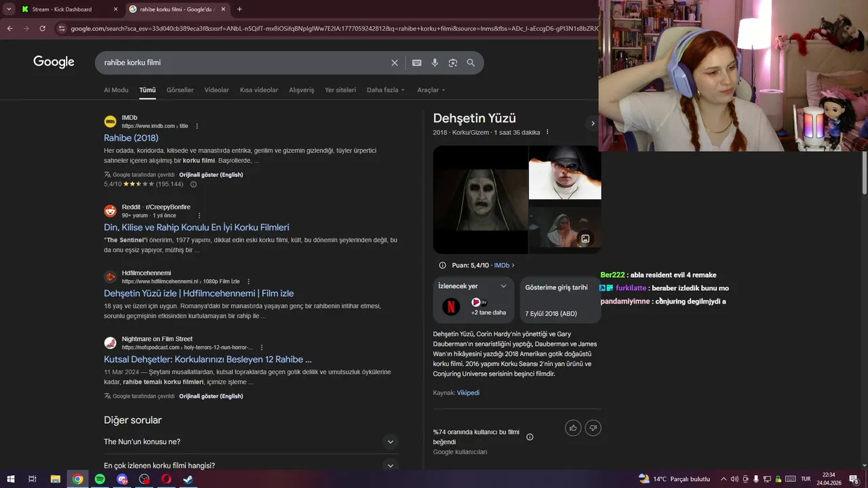This screenshot has height=488, width=868.
Task: Open a new browser tab with plus
Action: [239, 9]
